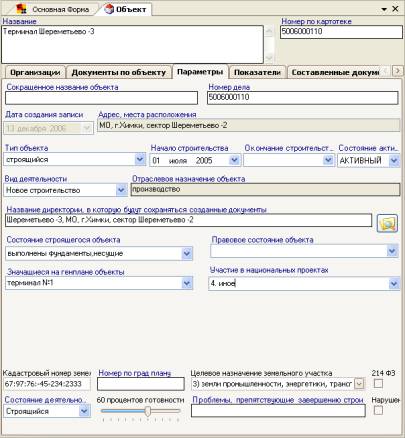The height and width of the screenshot is (438, 405).
Task: Open the Окончание строительства date dropdown
Action: [328, 160]
